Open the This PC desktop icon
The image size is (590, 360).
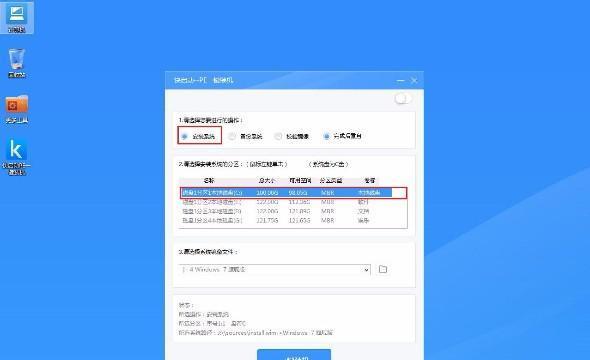point(17,18)
